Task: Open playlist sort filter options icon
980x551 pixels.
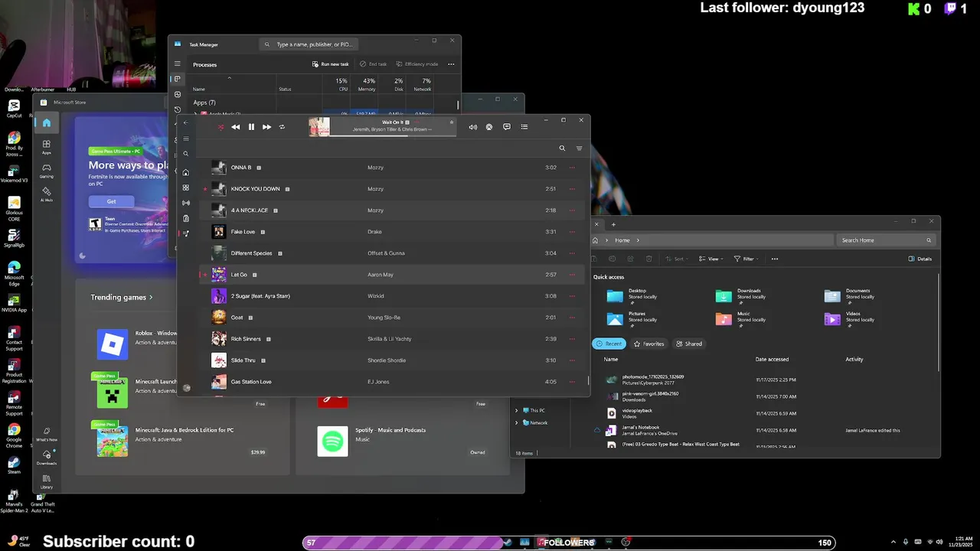Action: click(x=579, y=148)
